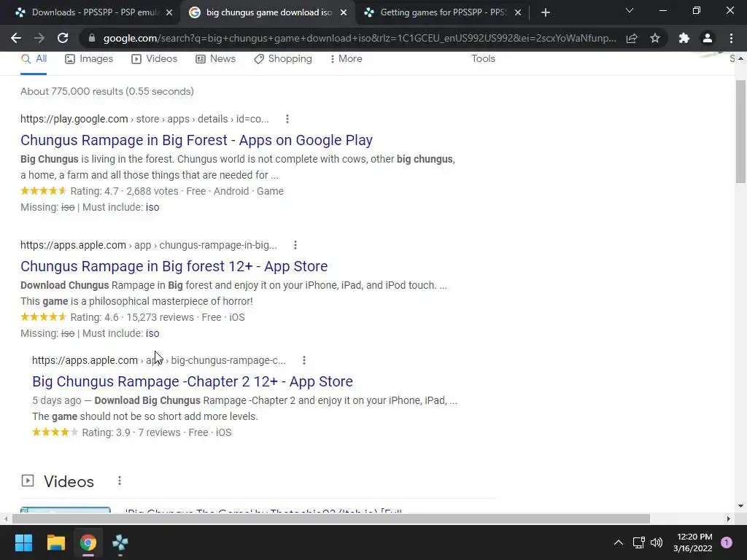This screenshot has width=747, height=560.
Task: Open volume control in system tray
Action: (657, 542)
